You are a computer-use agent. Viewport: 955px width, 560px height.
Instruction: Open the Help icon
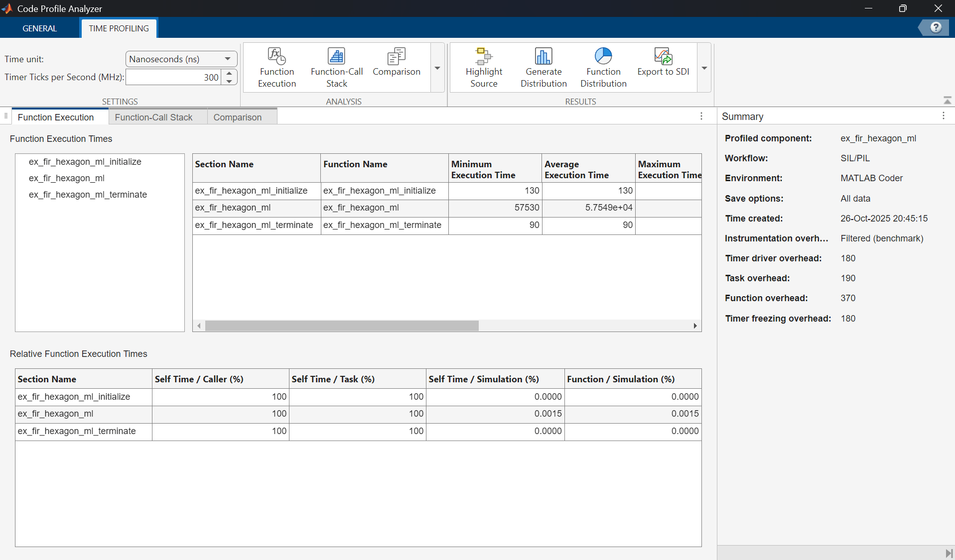coord(936,27)
